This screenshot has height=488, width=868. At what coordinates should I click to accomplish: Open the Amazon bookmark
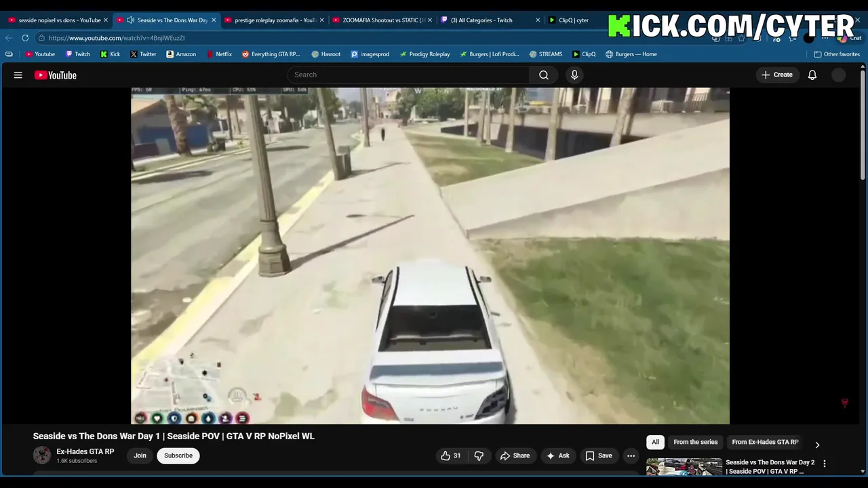181,54
